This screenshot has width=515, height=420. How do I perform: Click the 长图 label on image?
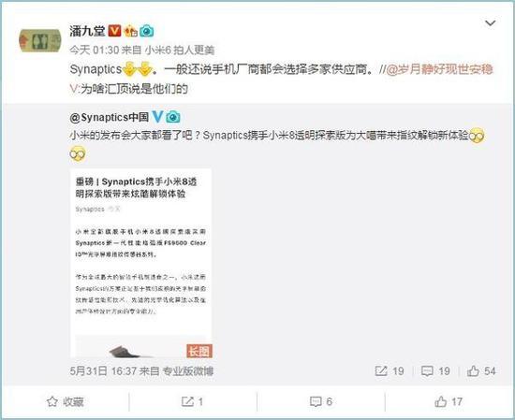[199, 351]
